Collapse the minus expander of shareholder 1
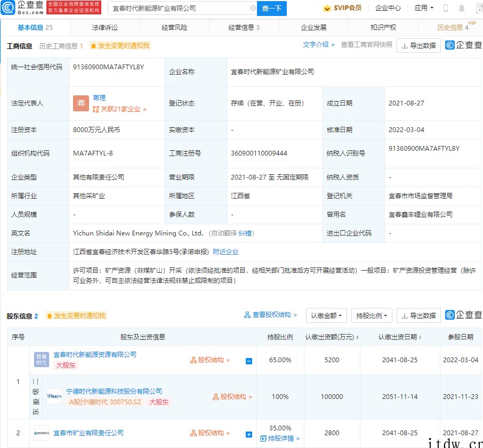The image size is (483, 448). pos(249,361)
